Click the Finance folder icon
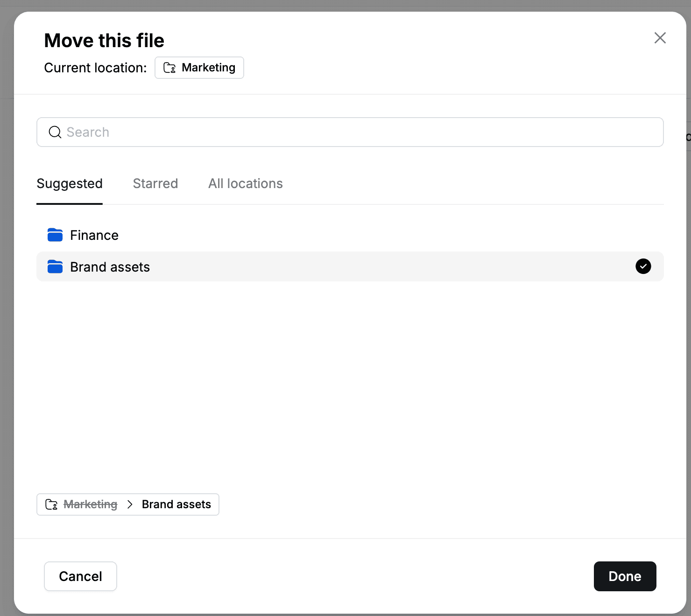This screenshot has width=691, height=616. click(55, 235)
